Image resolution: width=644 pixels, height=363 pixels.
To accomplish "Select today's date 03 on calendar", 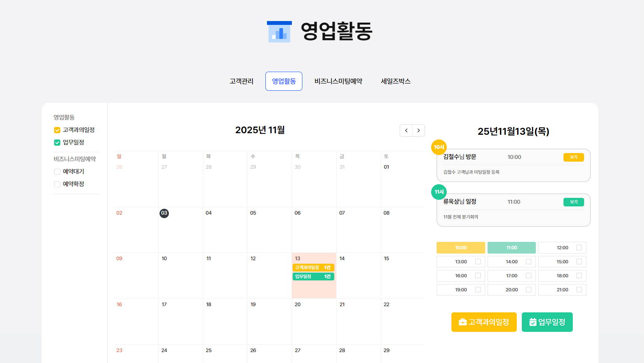I will click(x=164, y=213).
